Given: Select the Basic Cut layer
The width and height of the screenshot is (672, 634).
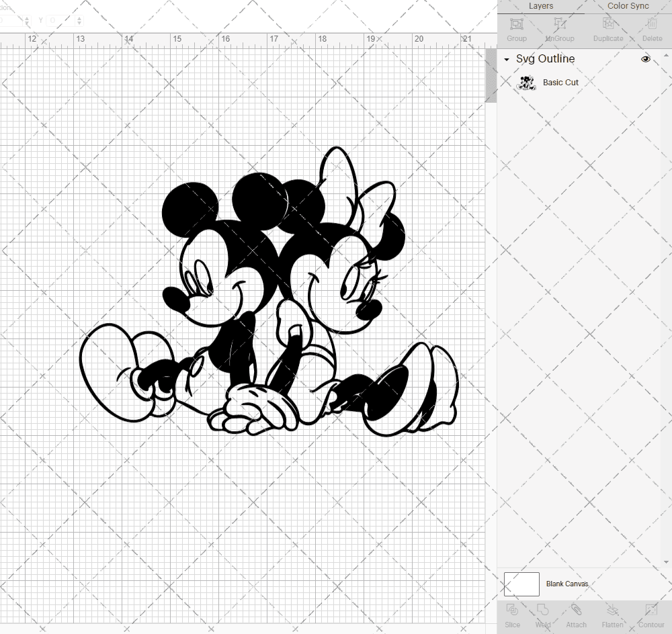Looking at the screenshot, I should pos(561,82).
